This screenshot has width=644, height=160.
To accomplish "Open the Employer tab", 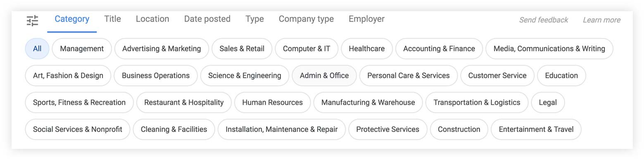I will coord(366,19).
